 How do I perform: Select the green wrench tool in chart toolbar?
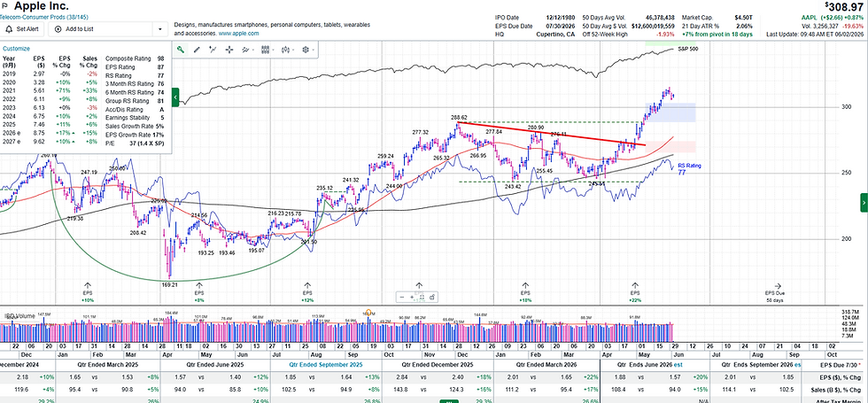pos(181,50)
